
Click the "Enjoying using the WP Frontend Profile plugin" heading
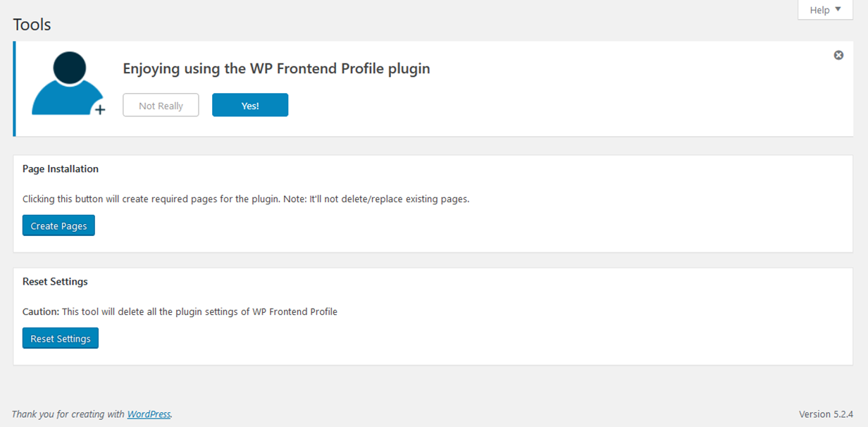pos(276,69)
